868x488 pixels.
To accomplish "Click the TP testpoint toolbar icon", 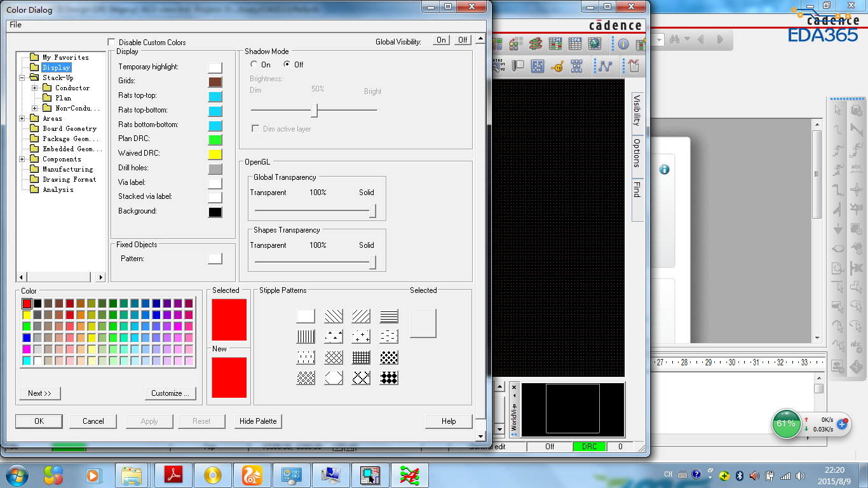I will pyautogui.click(x=557, y=66).
